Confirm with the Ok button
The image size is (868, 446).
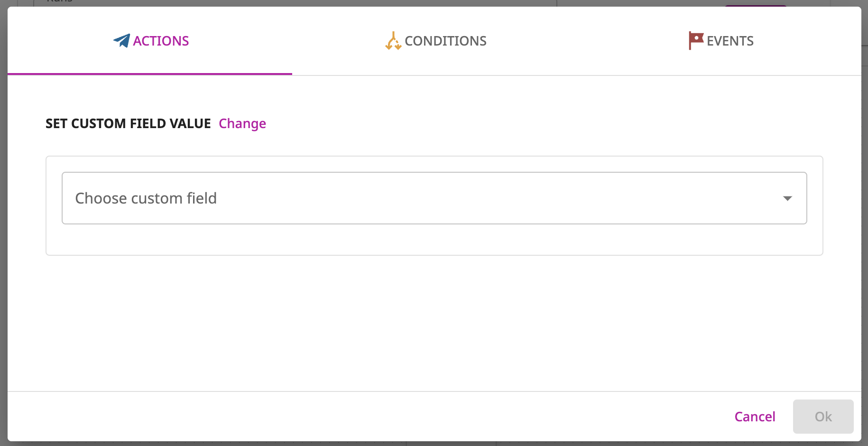(x=823, y=417)
